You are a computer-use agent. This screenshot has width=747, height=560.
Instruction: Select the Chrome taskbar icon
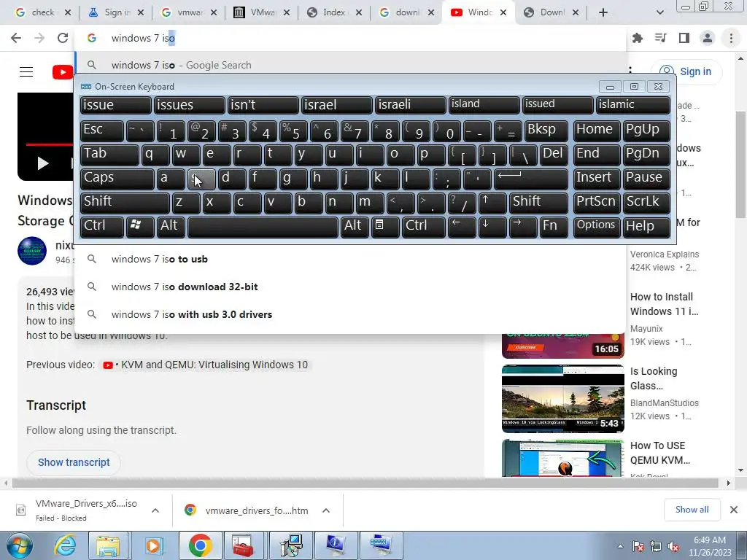(200, 545)
